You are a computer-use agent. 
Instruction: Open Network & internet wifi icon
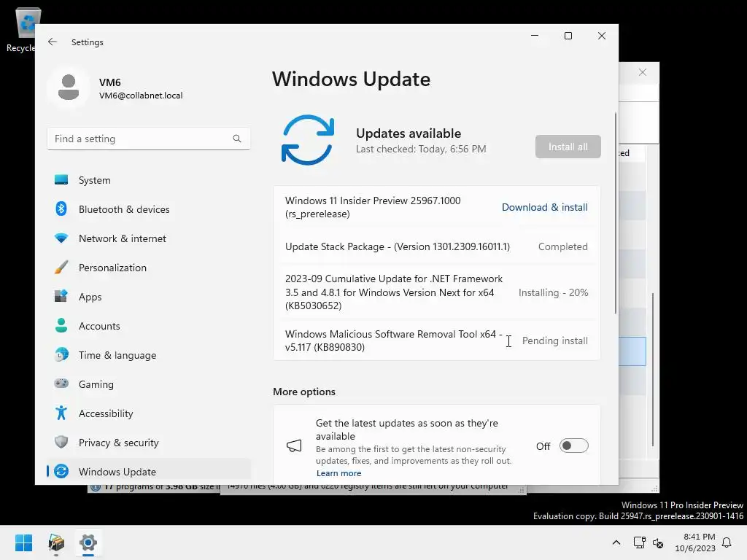click(x=61, y=238)
